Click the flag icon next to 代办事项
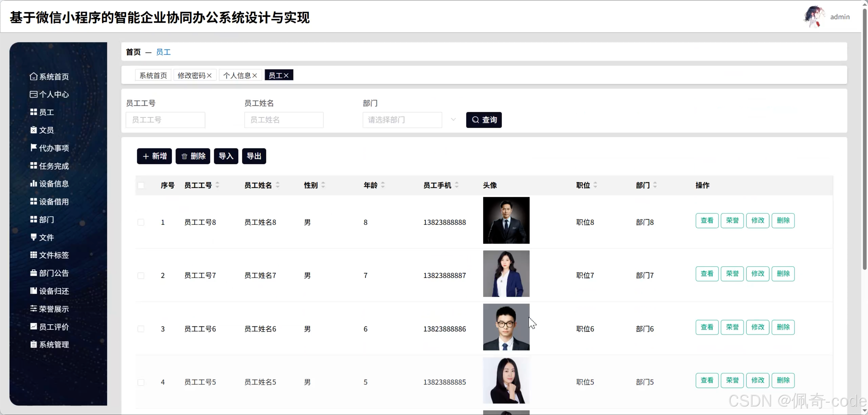 point(33,147)
